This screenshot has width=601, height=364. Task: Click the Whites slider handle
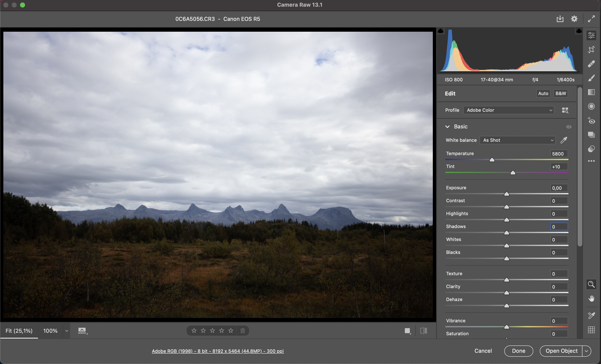[x=507, y=246]
